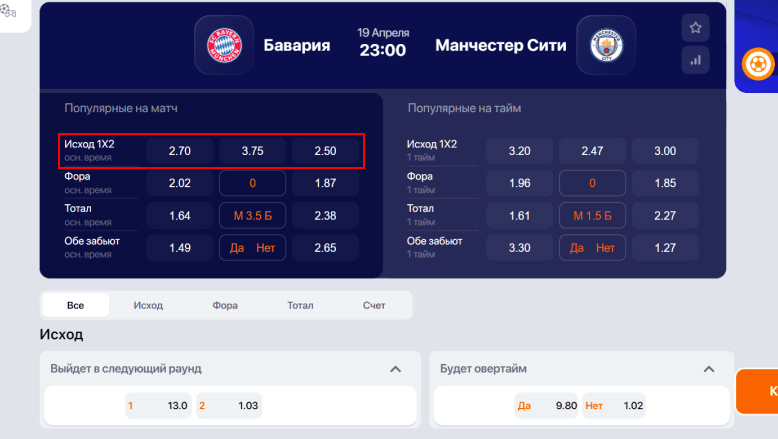Image resolution: width=778 pixels, height=439 pixels.
Task: Select the Все tab
Action: pyautogui.click(x=75, y=305)
